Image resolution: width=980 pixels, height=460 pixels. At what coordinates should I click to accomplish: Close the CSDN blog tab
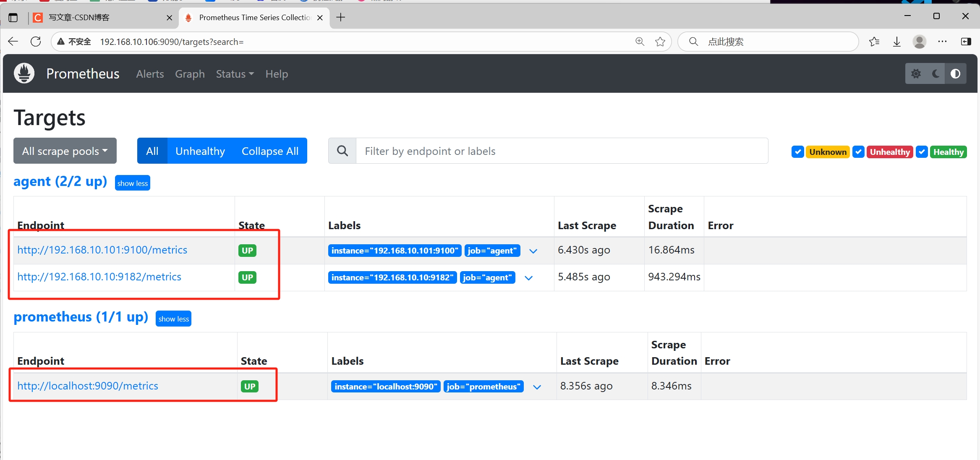169,18
